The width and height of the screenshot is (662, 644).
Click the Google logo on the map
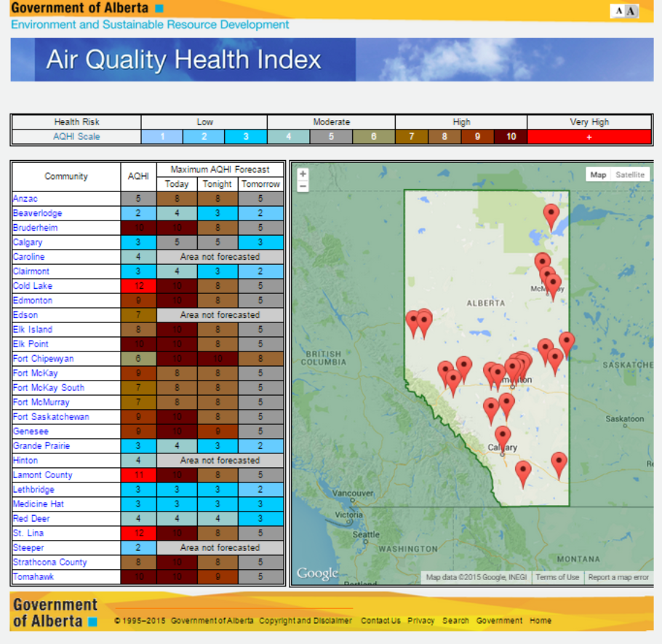(x=317, y=573)
